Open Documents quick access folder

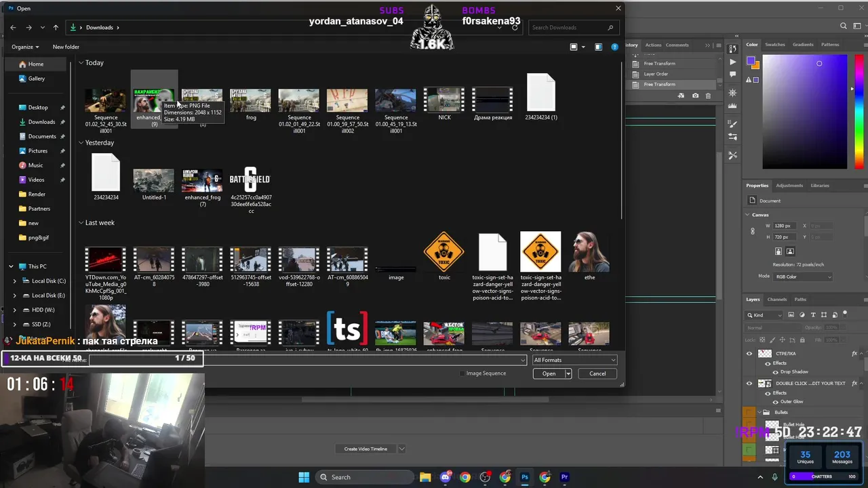tap(42, 136)
